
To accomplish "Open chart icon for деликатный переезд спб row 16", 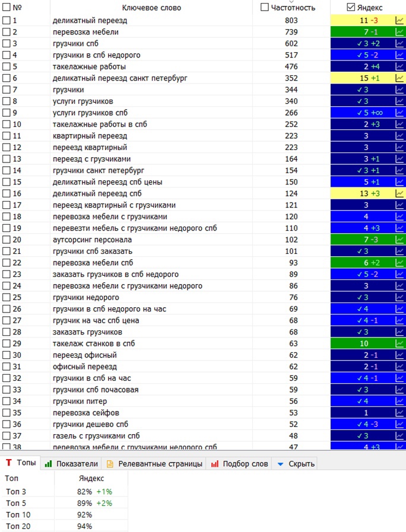I will (x=399, y=193).
